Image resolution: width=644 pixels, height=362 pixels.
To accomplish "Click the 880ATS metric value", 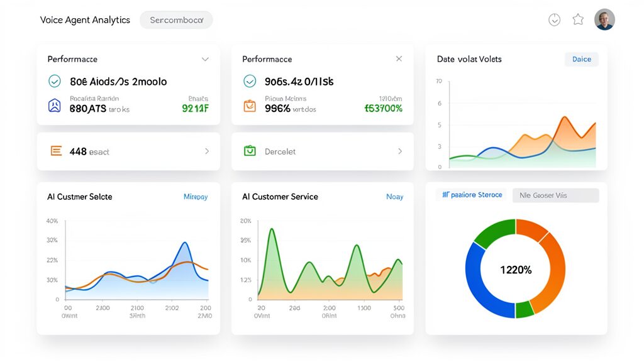I will coord(88,109).
